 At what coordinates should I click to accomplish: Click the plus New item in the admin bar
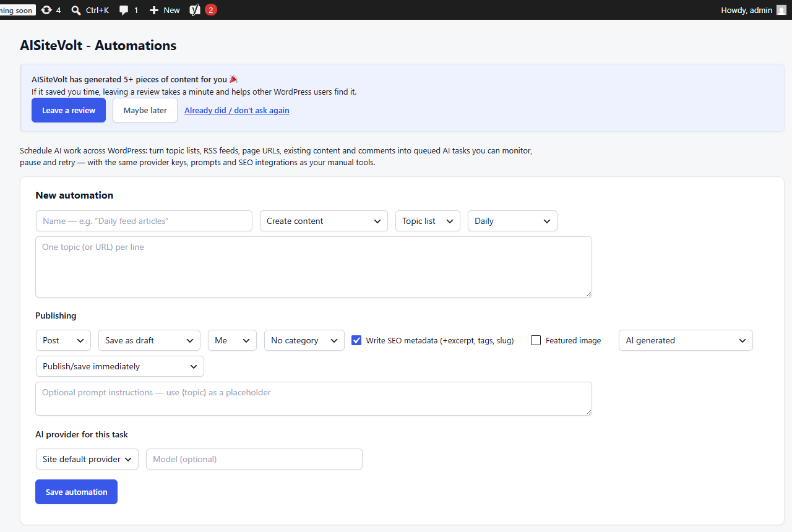pyautogui.click(x=165, y=10)
